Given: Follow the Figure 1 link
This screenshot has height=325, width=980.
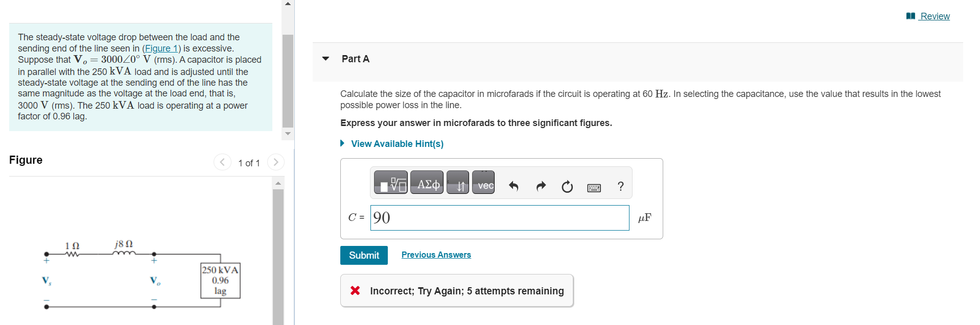Looking at the screenshot, I should click(x=161, y=48).
